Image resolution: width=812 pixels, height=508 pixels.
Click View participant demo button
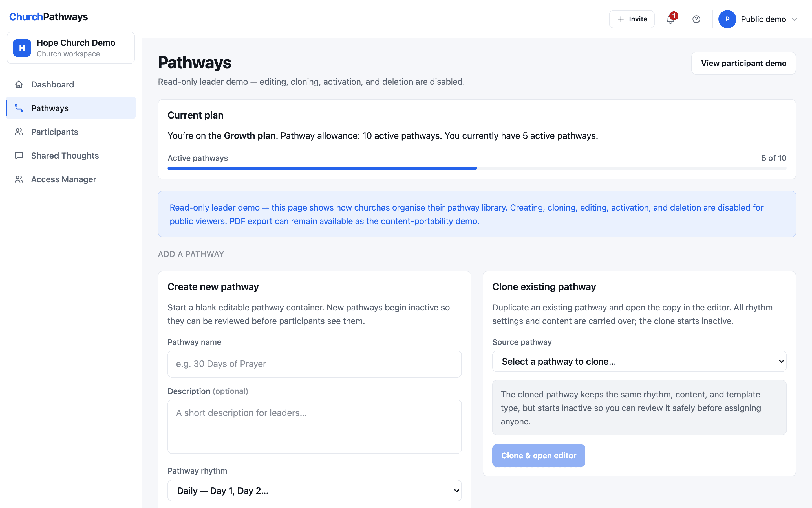[743, 63]
